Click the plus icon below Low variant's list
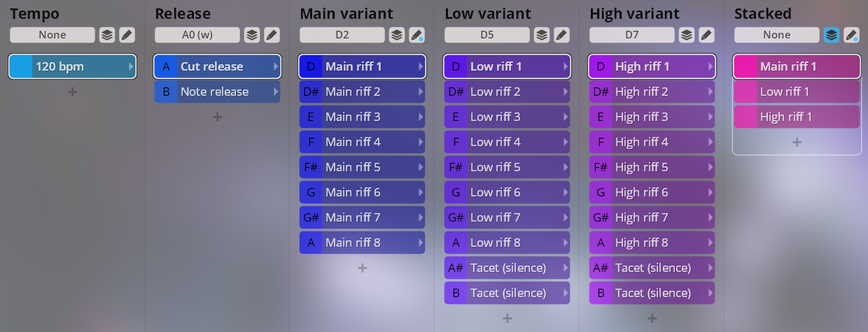 (507, 318)
